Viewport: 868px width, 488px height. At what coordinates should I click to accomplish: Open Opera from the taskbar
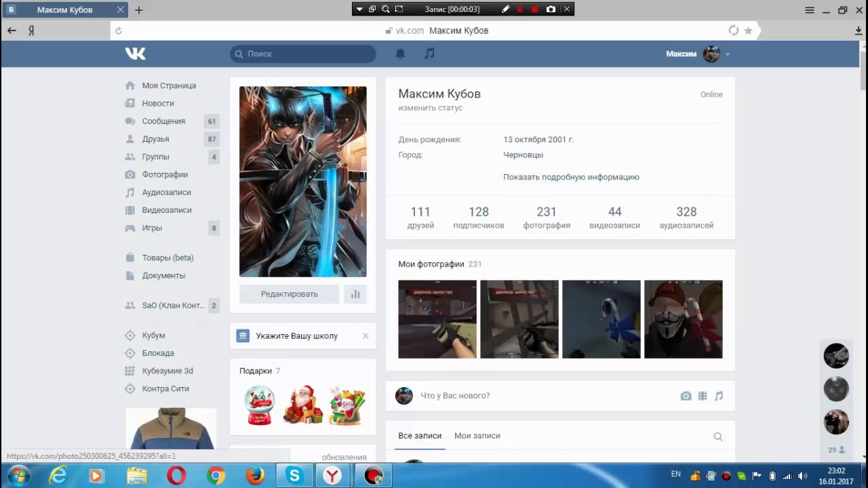click(x=176, y=476)
